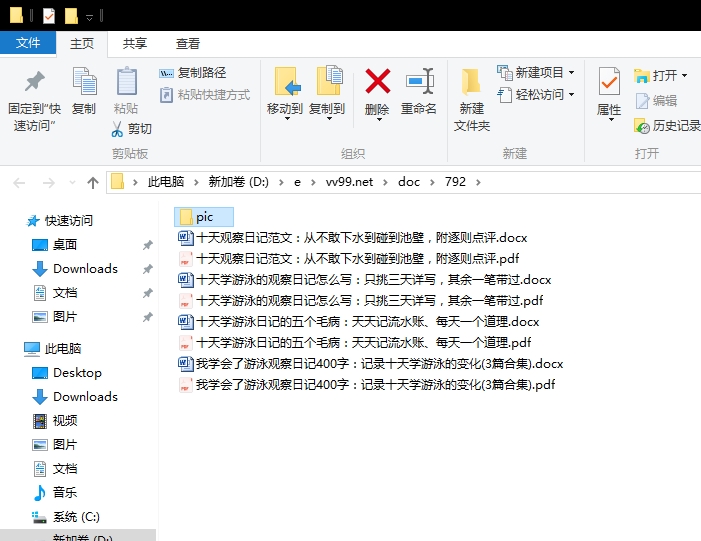Click 此电脑 in address breadcrumb
Viewport: 701px width, 541px height.
[166, 182]
